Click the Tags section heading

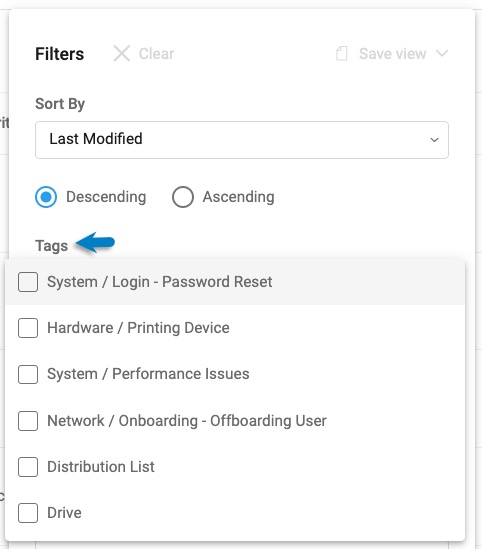coord(51,246)
